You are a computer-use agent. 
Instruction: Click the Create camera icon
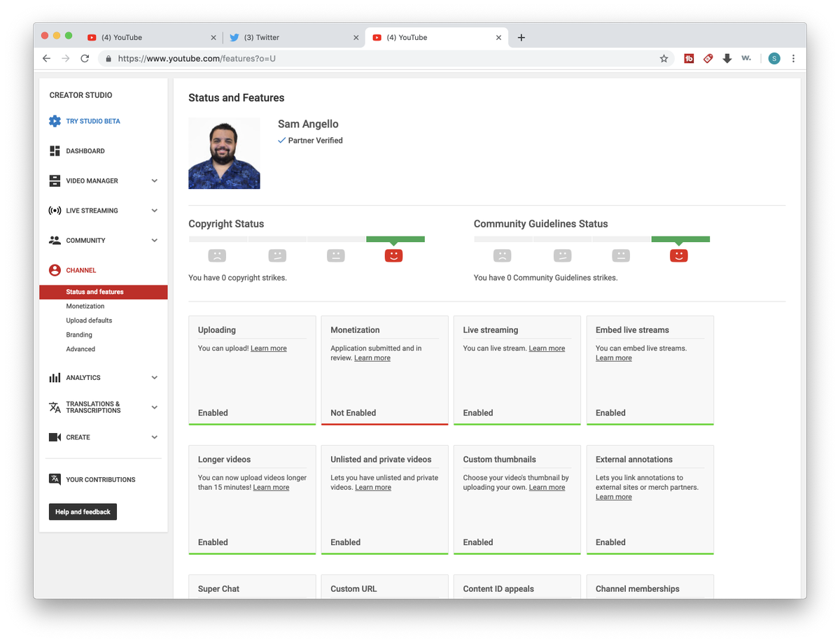click(x=55, y=437)
